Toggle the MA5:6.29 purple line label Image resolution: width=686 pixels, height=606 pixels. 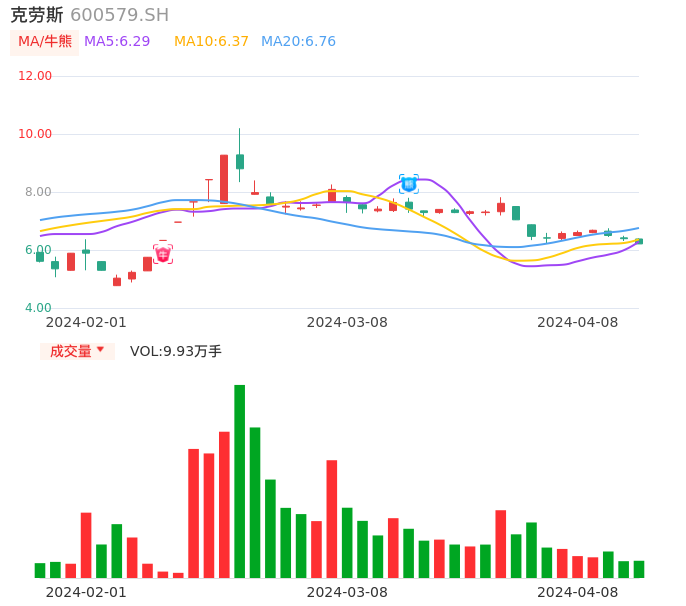(x=117, y=42)
